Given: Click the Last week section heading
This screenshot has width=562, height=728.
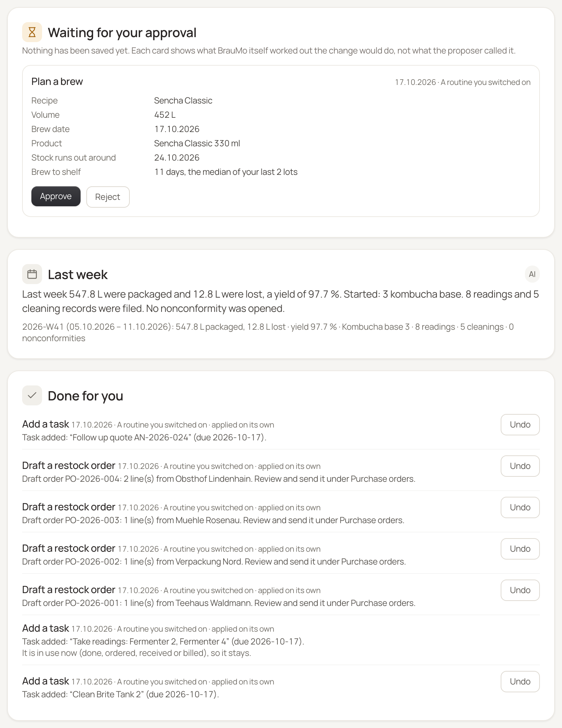Looking at the screenshot, I should click(x=78, y=274).
